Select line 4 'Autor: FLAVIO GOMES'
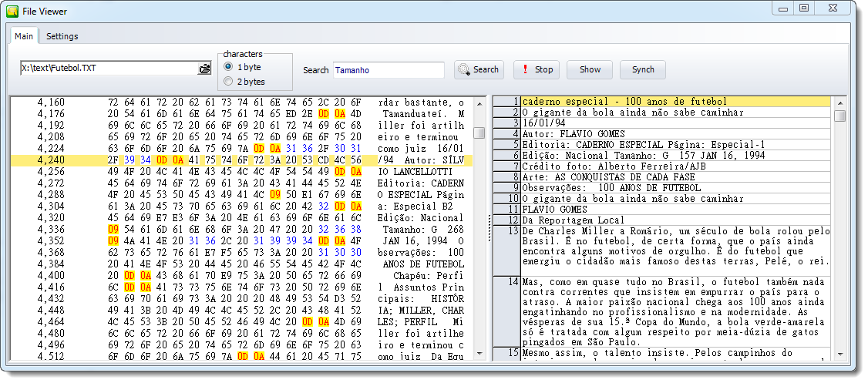Viewport: 868px width, 383px height. coord(675,133)
